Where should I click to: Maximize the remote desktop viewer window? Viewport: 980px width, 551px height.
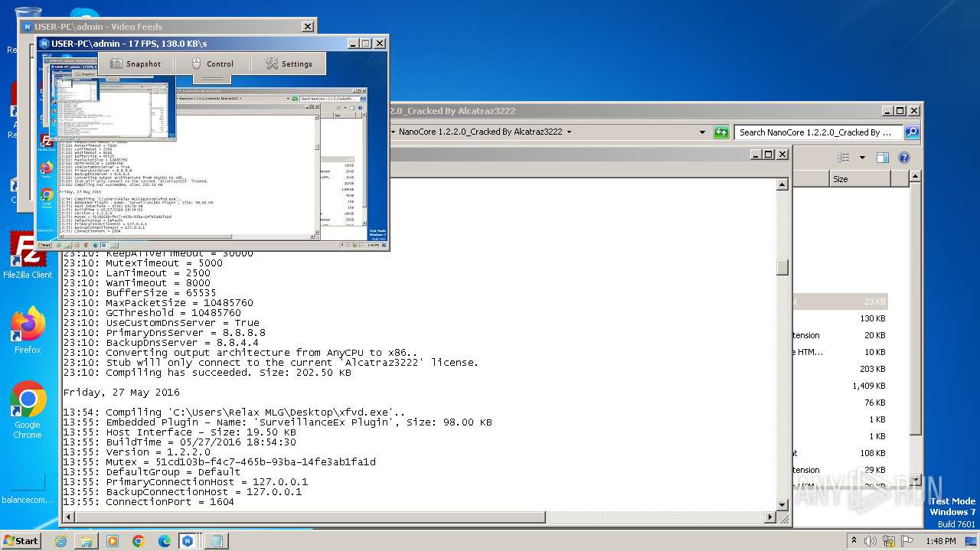coord(365,44)
